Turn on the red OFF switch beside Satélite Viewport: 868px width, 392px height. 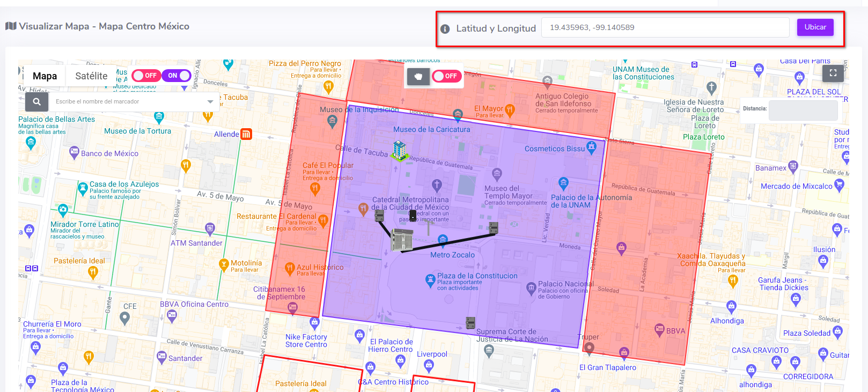click(146, 76)
